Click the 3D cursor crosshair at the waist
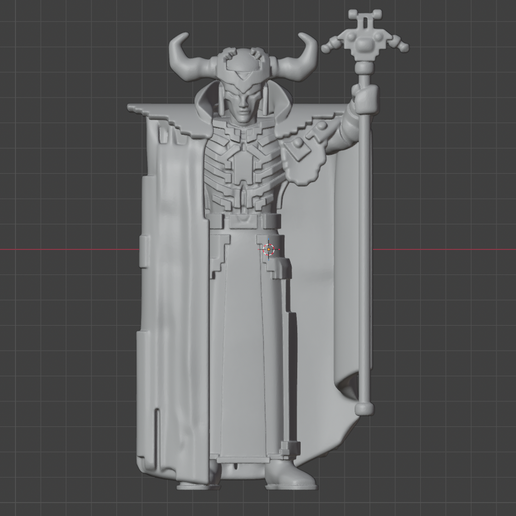 [x=269, y=249]
